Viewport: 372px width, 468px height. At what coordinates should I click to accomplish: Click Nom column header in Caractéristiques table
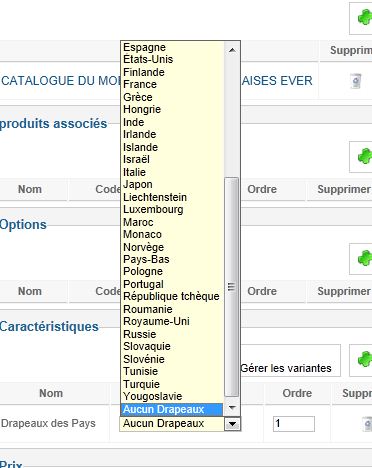tap(51, 393)
